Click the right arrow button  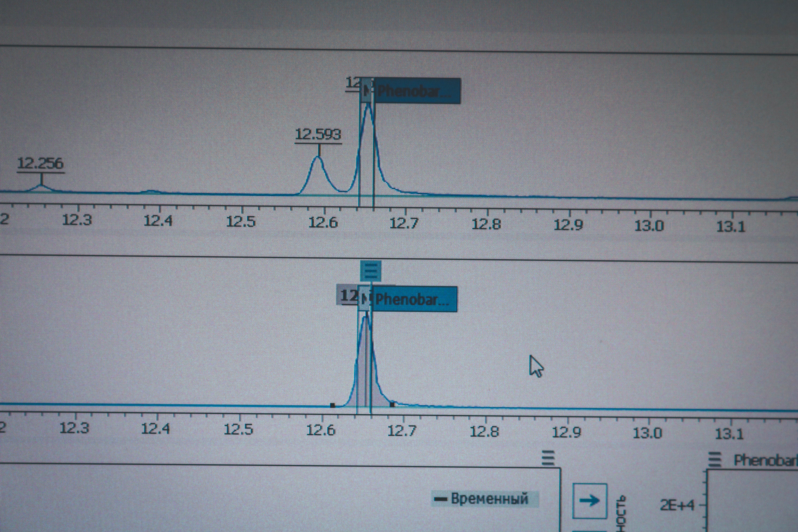click(590, 501)
